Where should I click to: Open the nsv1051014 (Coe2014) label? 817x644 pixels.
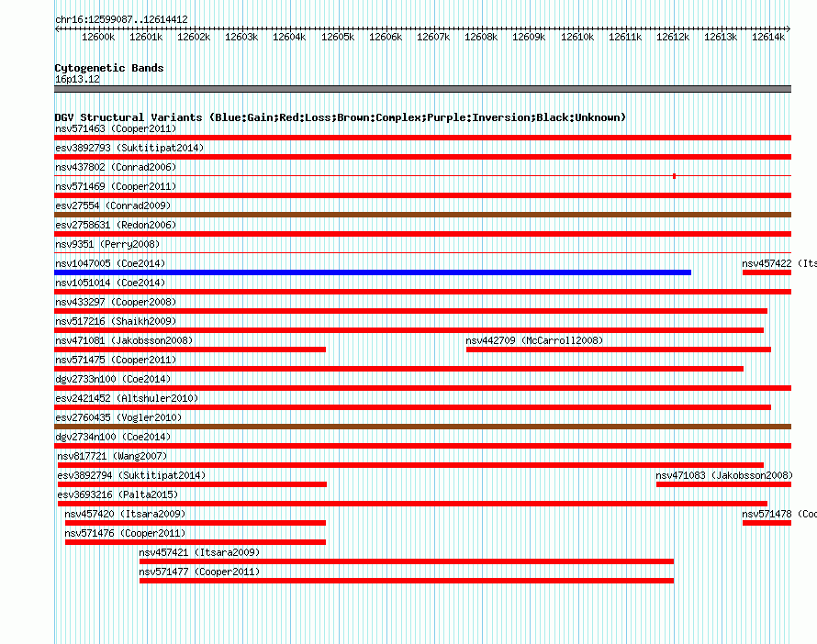coord(110,283)
